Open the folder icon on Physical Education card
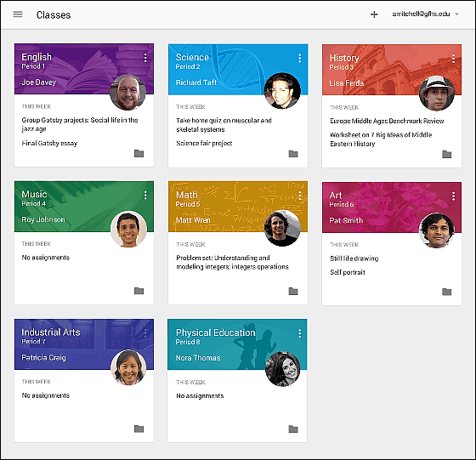The image size is (476, 460). pos(293,429)
